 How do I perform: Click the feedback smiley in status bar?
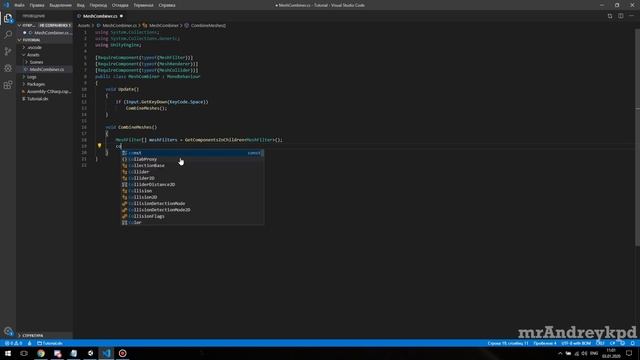[622, 343]
